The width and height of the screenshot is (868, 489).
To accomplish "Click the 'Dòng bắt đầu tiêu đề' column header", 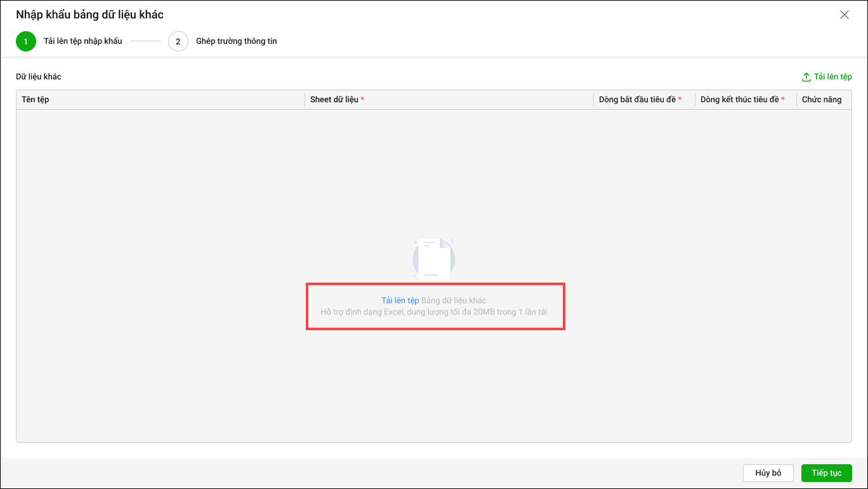I will [637, 100].
